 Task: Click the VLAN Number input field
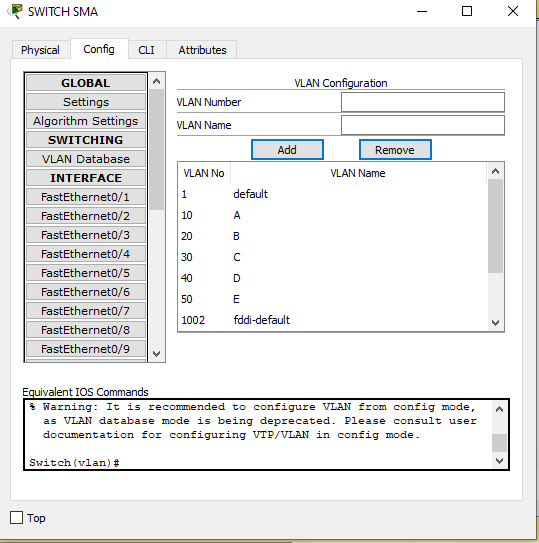423,102
